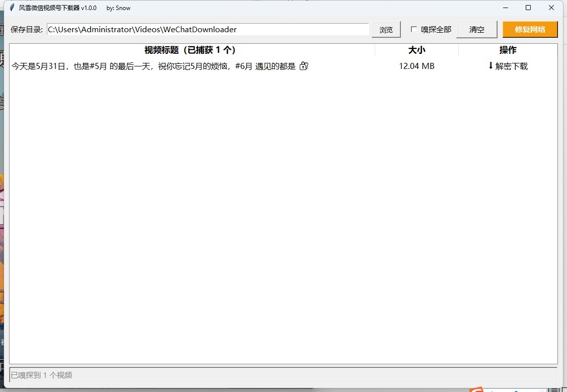The image size is (567, 392).
Task: Clear the captured list with 清空
Action: tap(476, 30)
